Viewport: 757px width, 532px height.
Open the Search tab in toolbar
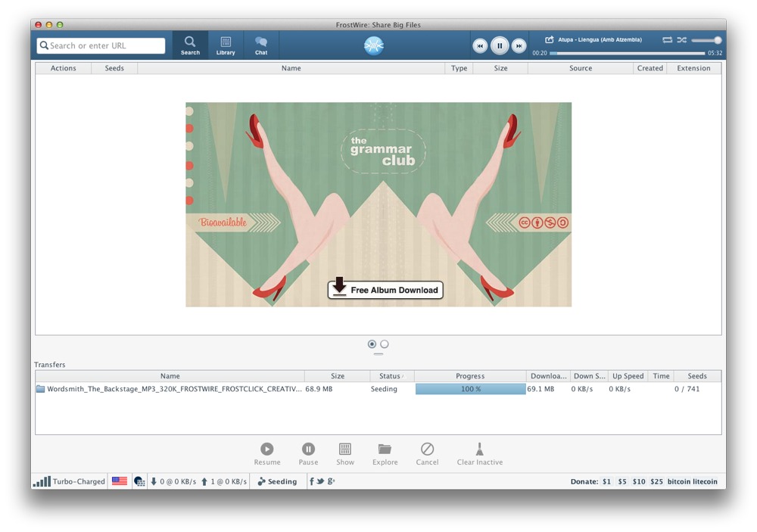(190, 45)
